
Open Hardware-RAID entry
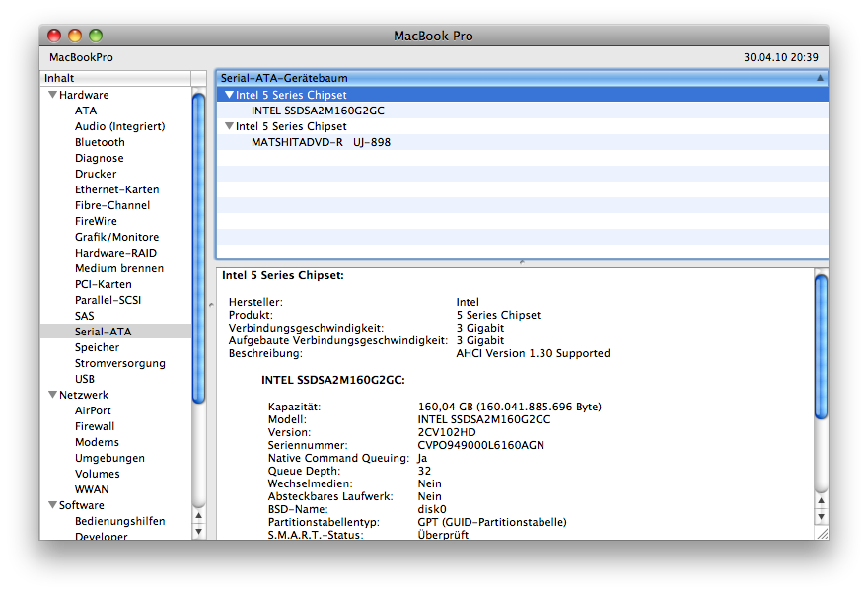pyautogui.click(x=115, y=253)
